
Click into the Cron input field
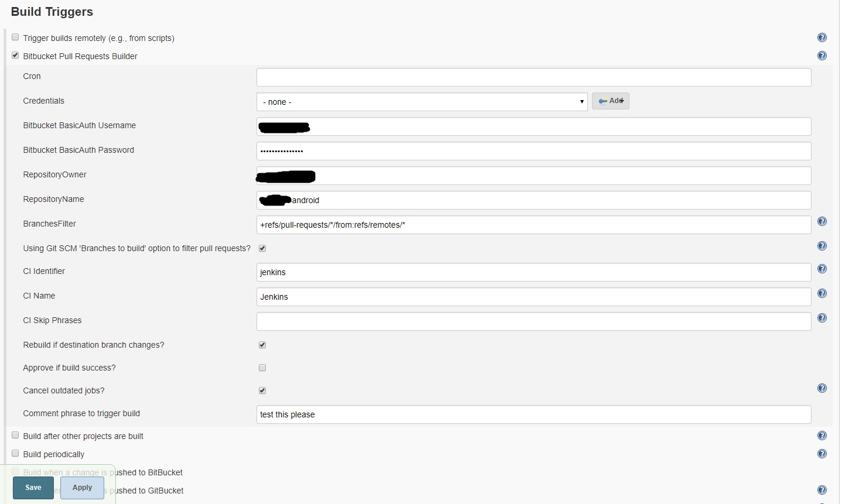pyautogui.click(x=533, y=77)
